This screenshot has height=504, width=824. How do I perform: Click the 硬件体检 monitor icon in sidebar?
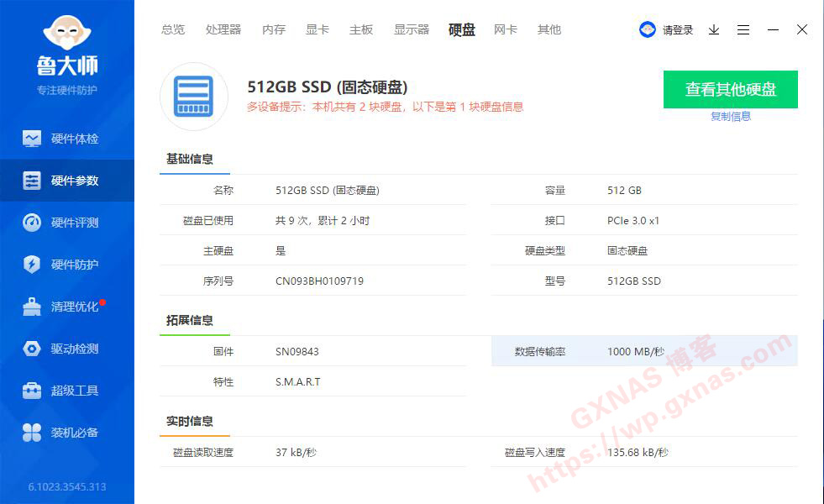point(32,139)
